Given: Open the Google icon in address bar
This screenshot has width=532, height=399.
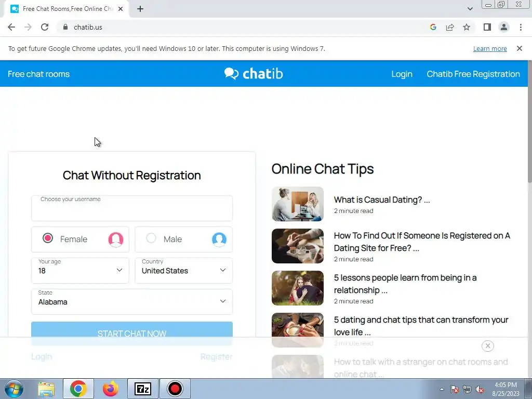Looking at the screenshot, I should coord(433,27).
